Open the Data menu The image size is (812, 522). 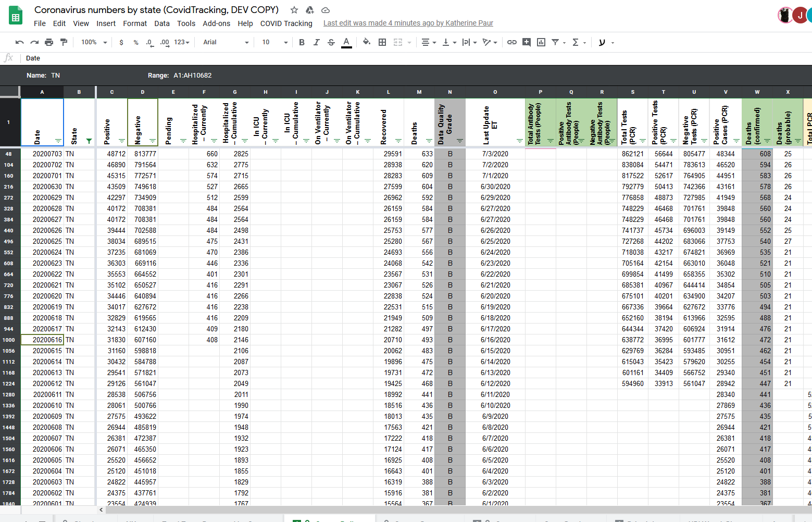click(x=162, y=23)
